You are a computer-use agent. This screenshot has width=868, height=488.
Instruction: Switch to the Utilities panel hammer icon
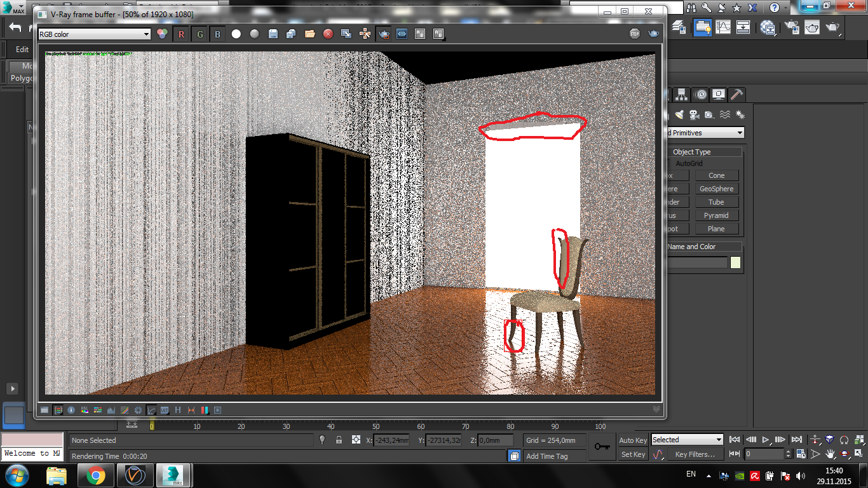[736, 94]
